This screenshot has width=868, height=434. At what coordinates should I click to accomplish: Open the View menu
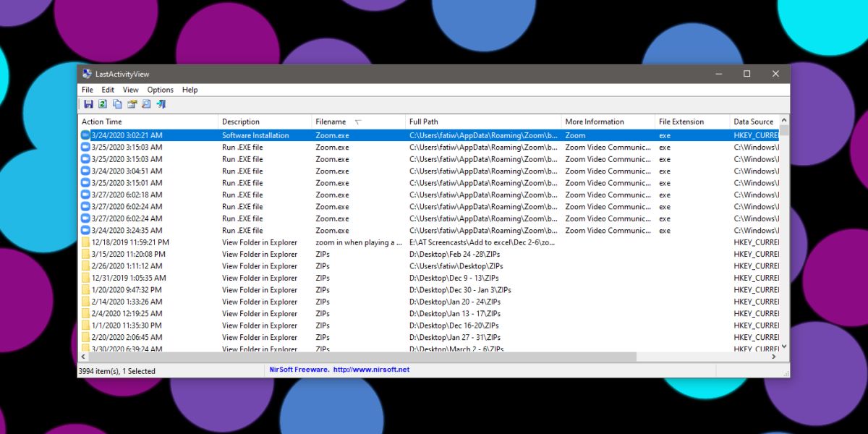[x=130, y=90]
